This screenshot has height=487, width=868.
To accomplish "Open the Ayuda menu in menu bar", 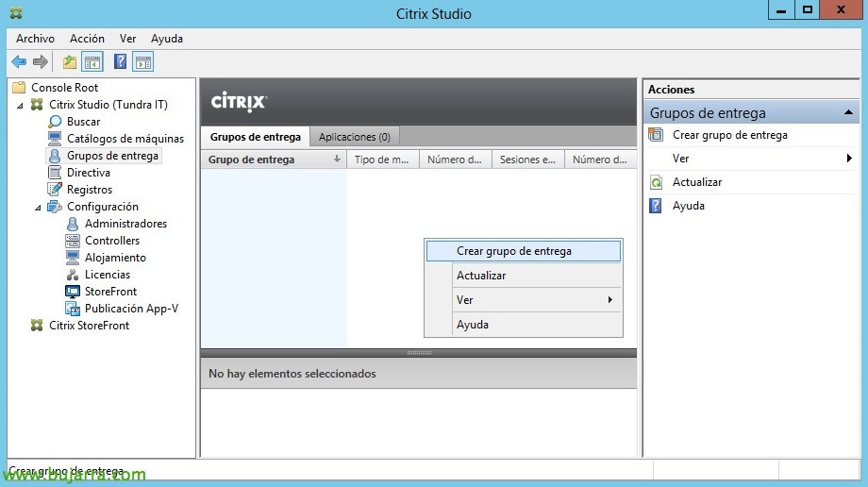I will pos(167,39).
